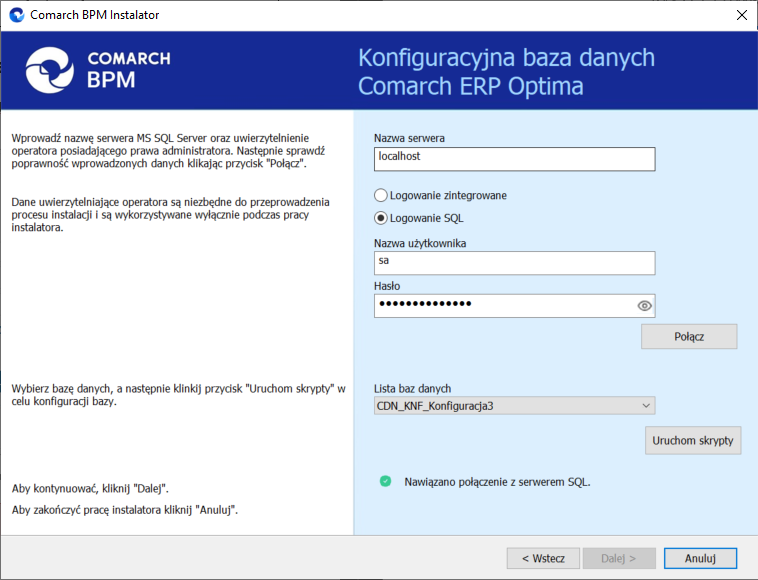Screen dimensions: 758x580
Task: Click the 'Konfiguracyjna baza danych' heading
Action: tap(506, 58)
